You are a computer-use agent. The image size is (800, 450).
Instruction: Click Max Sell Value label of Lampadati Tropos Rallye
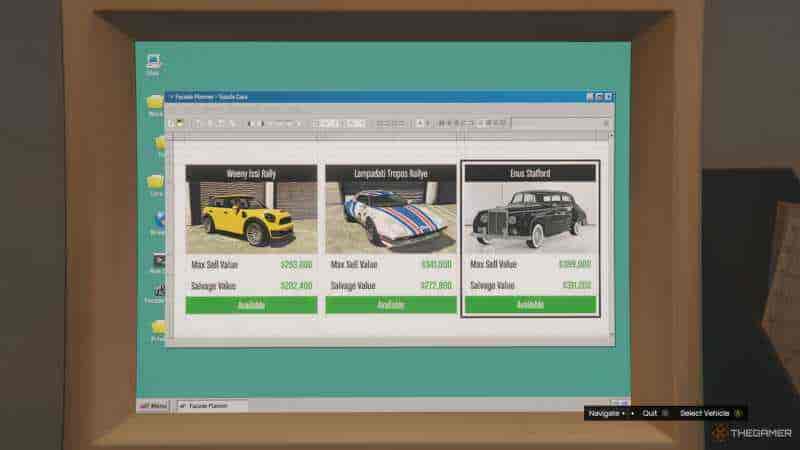[x=354, y=265]
